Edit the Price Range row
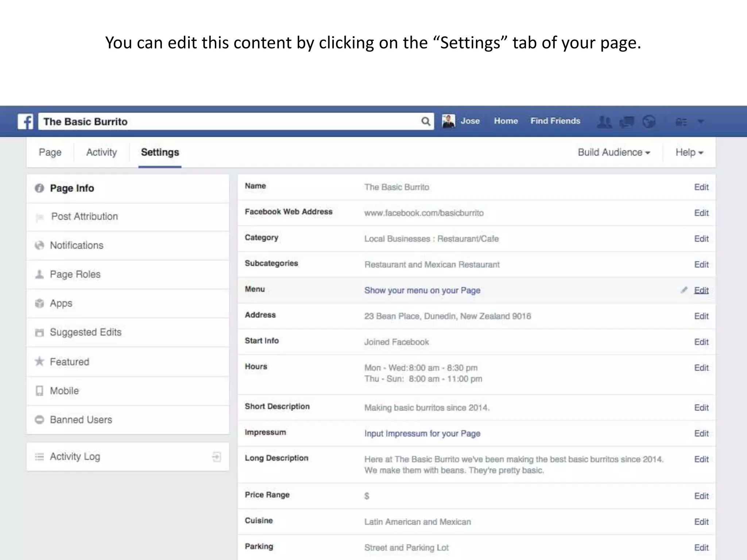 (701, 496)
